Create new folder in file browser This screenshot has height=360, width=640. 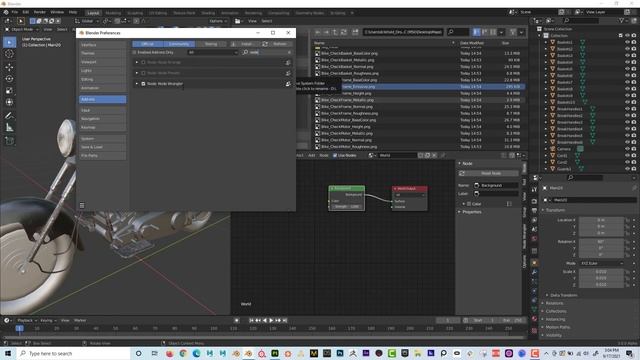355,32
